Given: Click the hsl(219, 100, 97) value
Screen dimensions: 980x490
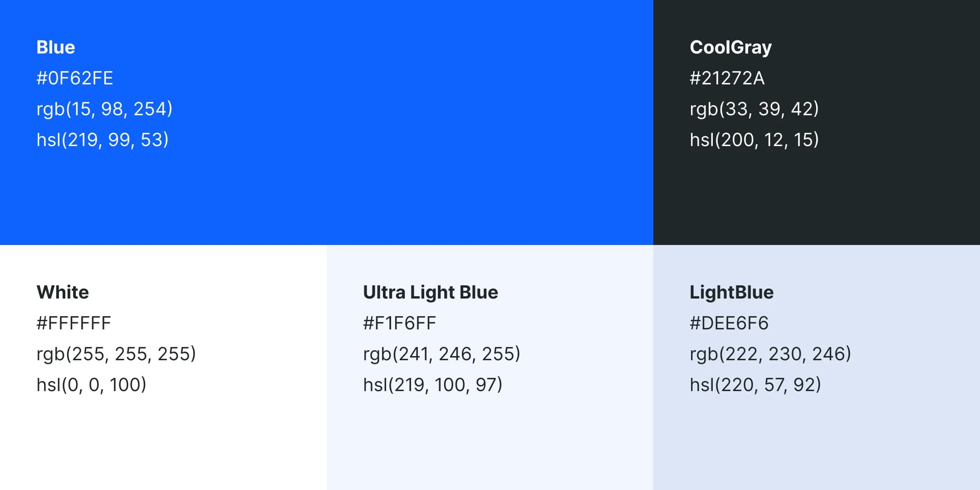Looking at the screenshot, I should (432, 385).
